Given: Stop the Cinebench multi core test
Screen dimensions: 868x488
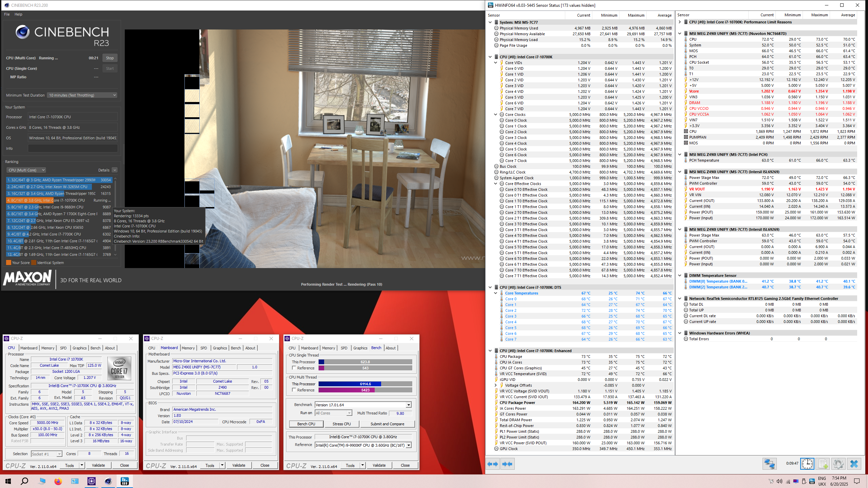Looking at the screenshot, I should (110, 58).
